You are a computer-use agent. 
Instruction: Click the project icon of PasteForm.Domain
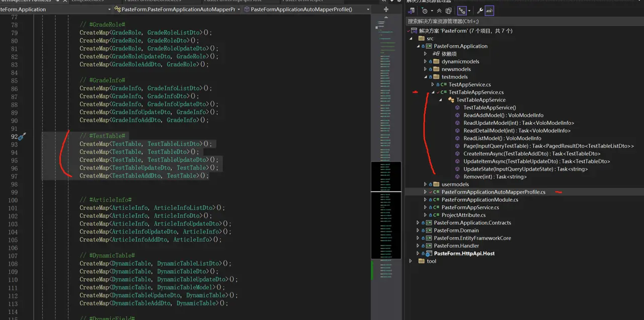point(429,230)
